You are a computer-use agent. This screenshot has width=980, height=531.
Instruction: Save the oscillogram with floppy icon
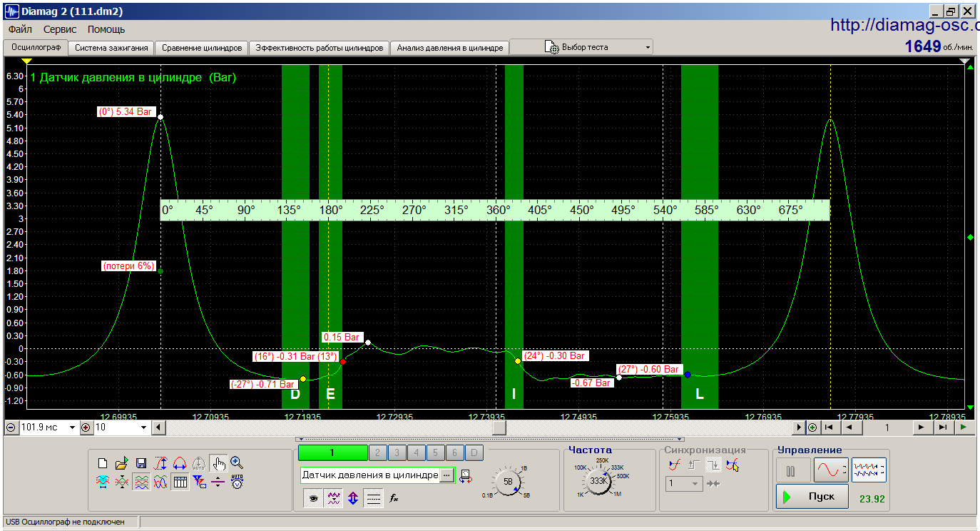point(141,463)
